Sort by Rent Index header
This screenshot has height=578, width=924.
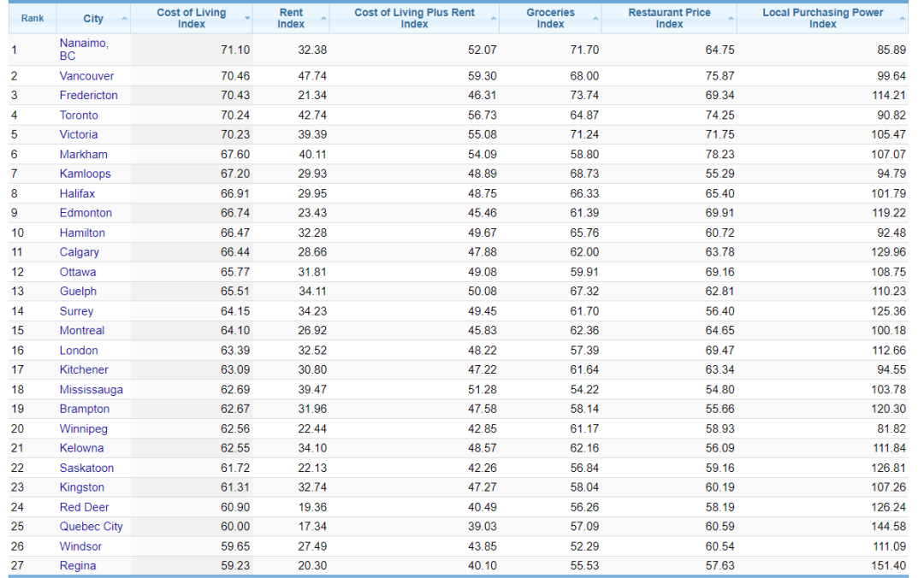[x=291, y=18]
